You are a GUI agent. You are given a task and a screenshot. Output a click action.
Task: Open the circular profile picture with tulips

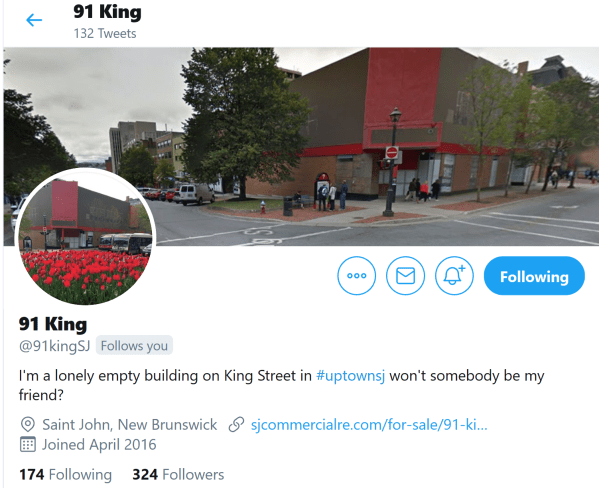(85, 237)
